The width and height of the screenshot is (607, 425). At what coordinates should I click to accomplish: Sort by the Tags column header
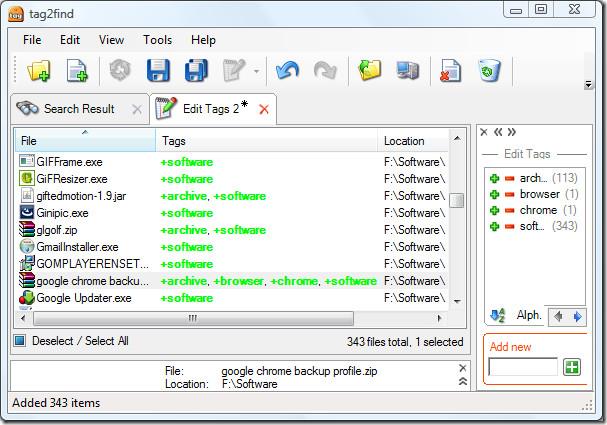pyautogui.click(x=267, y=141)
